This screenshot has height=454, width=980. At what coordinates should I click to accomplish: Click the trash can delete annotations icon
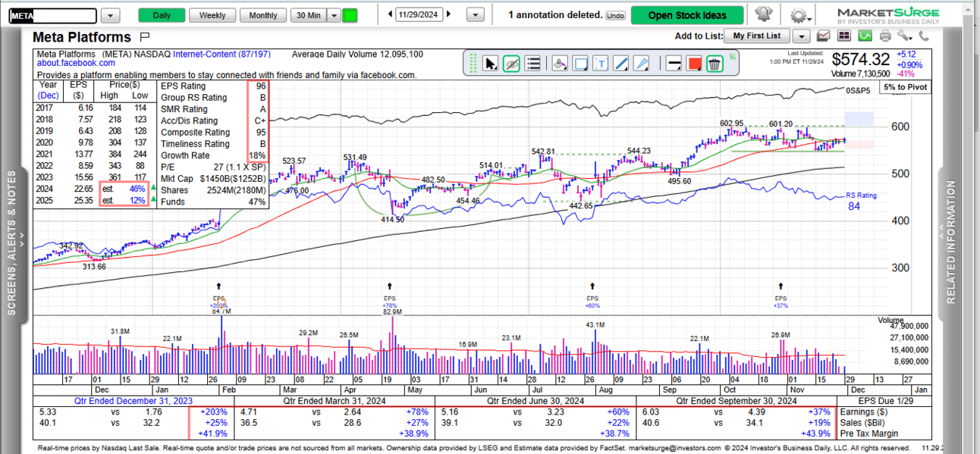715,64
